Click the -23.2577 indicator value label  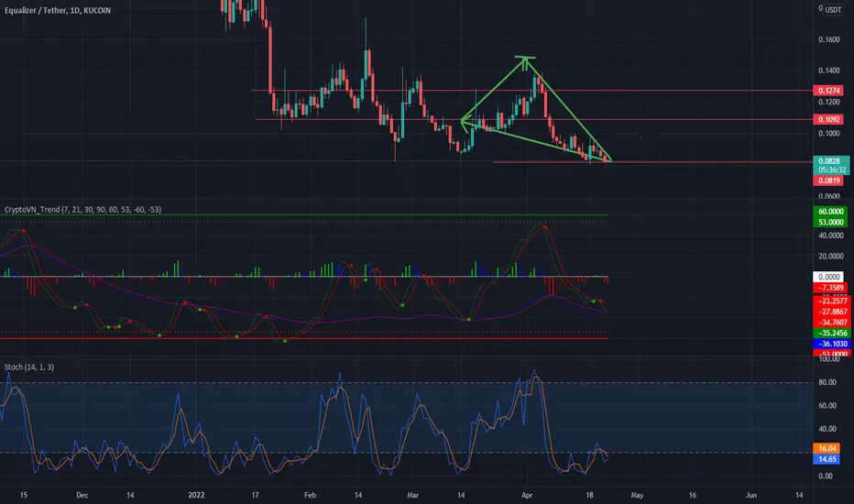[832, 301]
